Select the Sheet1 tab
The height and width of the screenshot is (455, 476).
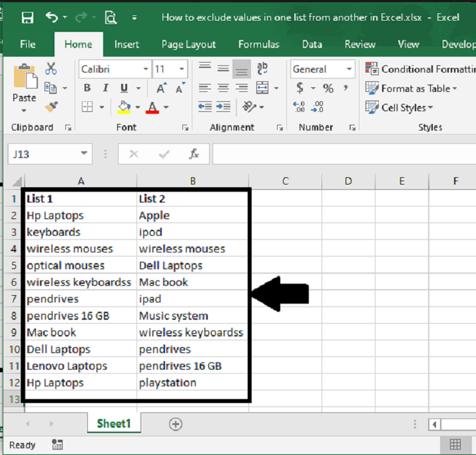pyautogui.click(x=114, y=424)
